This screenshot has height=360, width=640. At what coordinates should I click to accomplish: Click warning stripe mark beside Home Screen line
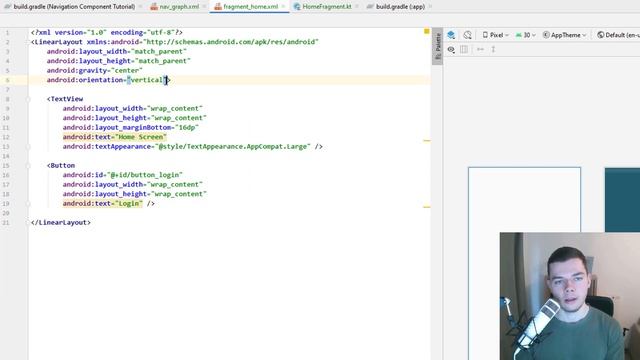[427, 140]
